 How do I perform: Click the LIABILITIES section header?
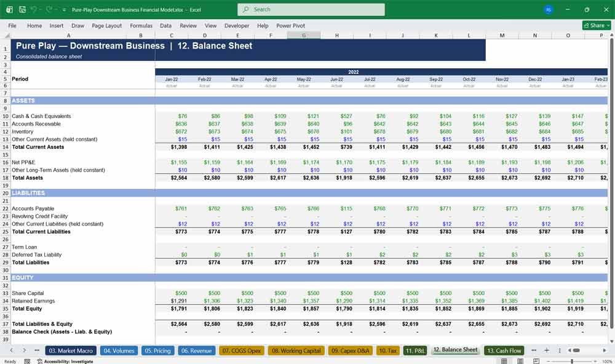[x=28, y=193]
